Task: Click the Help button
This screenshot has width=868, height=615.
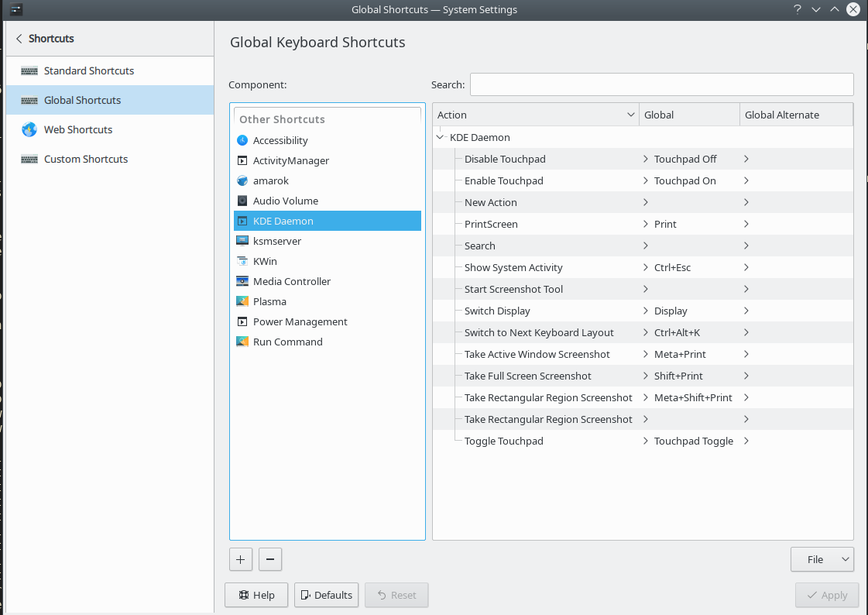Action: click(256, 595)
